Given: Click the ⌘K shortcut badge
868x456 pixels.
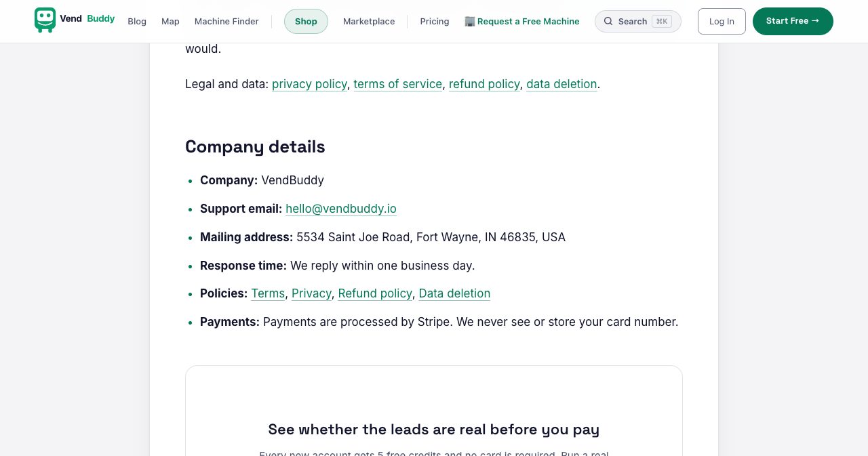Looking at the screenshot, I should point(662,21).
